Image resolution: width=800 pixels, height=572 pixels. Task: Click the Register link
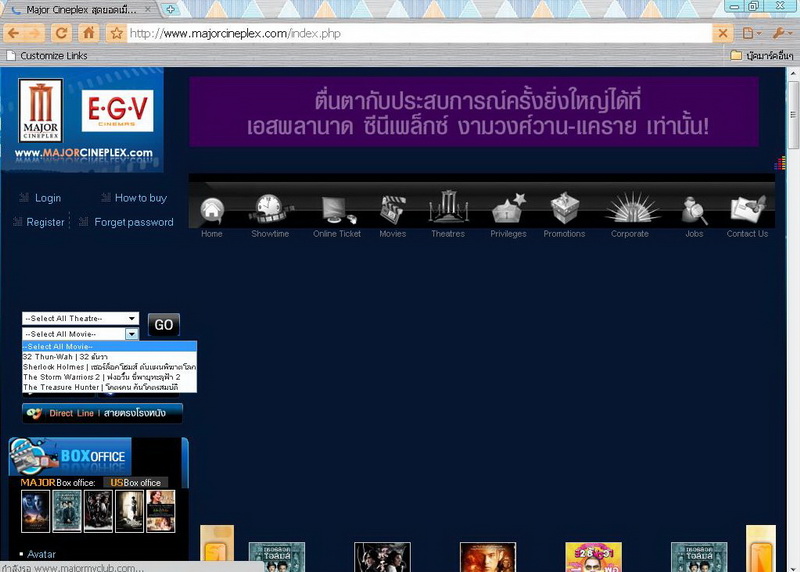point(45,222)
